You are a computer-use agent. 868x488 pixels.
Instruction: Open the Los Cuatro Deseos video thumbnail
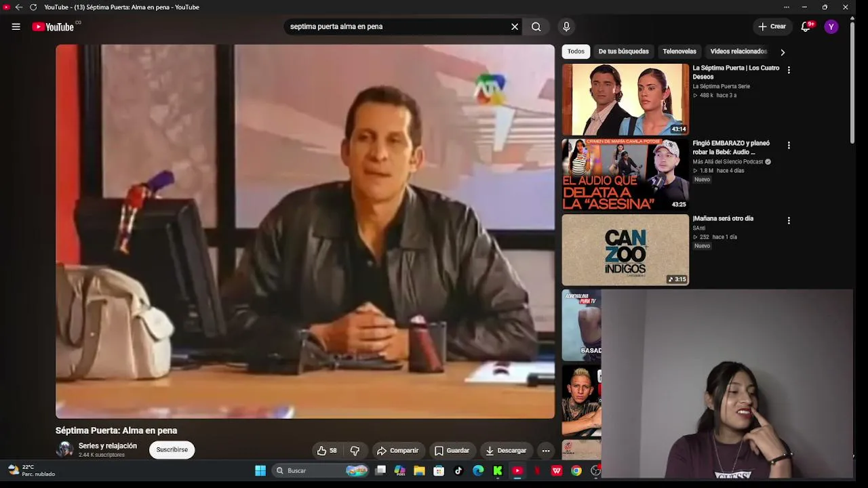click(x=625, y=100)
